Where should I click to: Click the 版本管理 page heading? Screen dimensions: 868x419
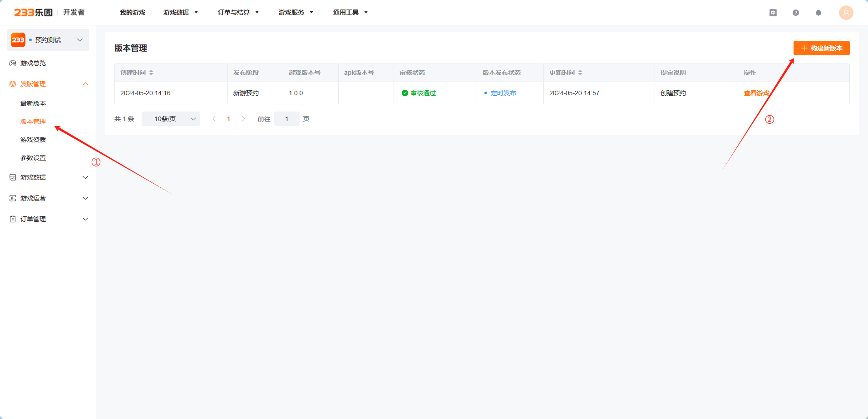pyautogui.click(x=131, y=48)
